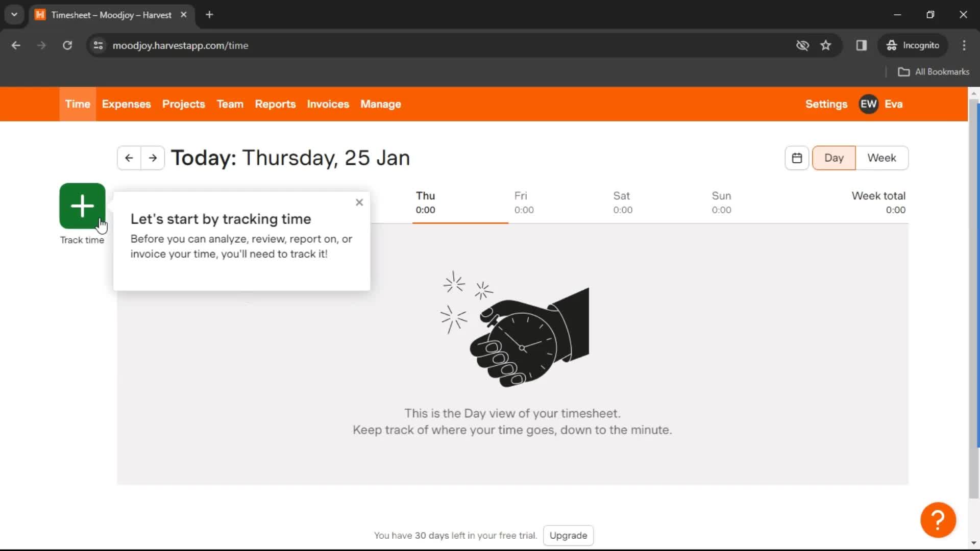Viewport: 980px width, 551px height.
Task: Open the Reports menu tab
Action: [275, 104]
